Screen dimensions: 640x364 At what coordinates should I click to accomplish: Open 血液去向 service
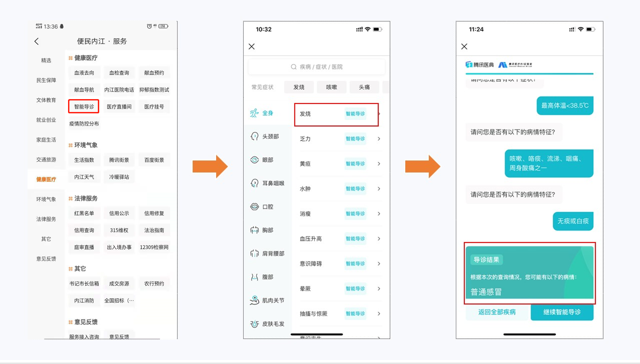point(84,73)
